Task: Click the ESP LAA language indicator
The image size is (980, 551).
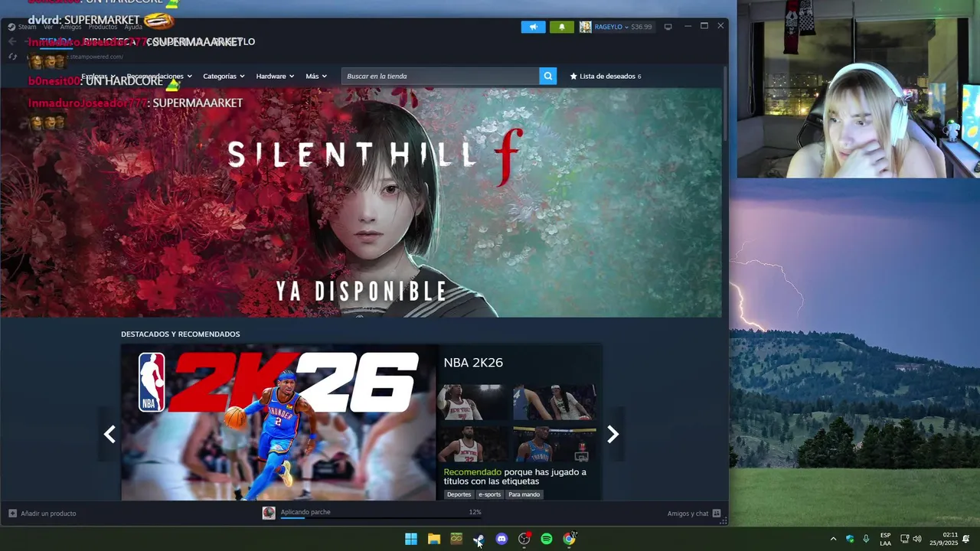Action: point(885,539)
